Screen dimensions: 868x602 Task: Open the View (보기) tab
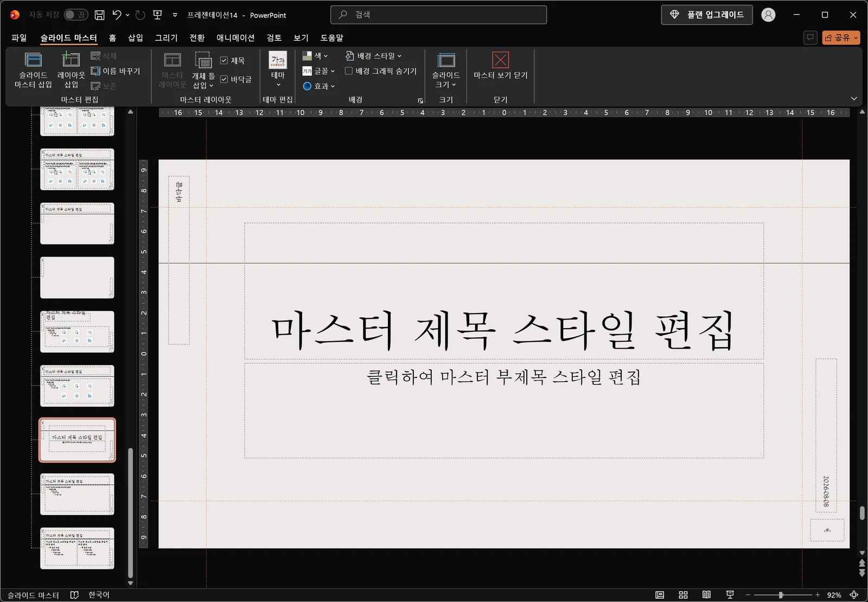point(301,37)
